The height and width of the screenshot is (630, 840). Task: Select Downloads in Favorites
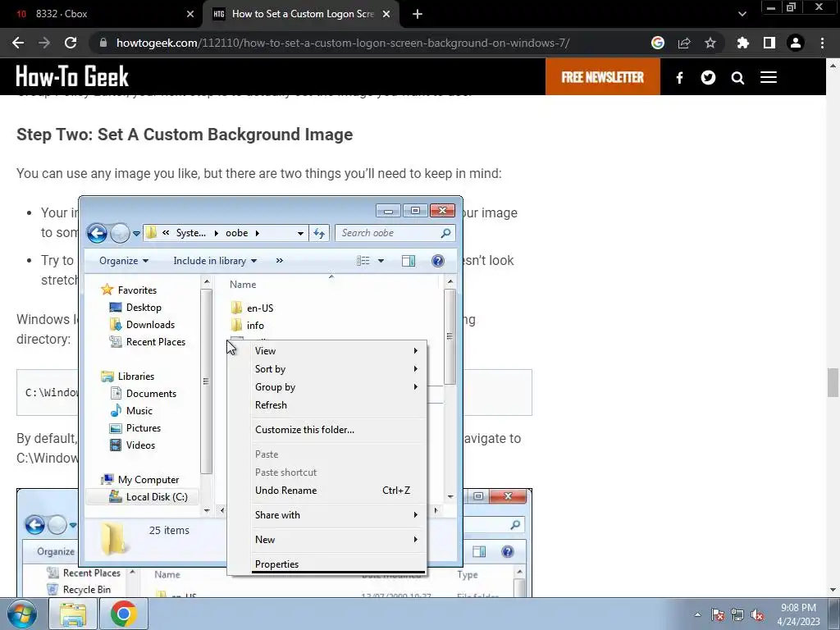click(142, 325)
